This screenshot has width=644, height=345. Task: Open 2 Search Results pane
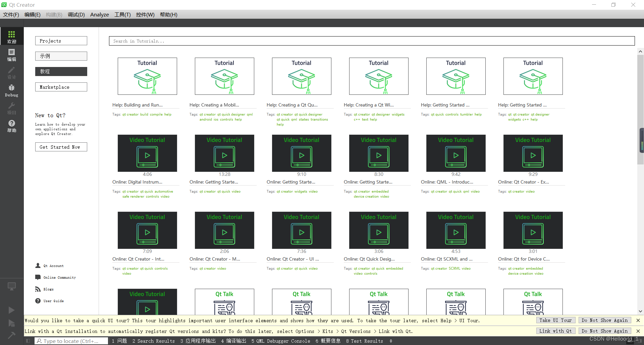click(154, 341)
